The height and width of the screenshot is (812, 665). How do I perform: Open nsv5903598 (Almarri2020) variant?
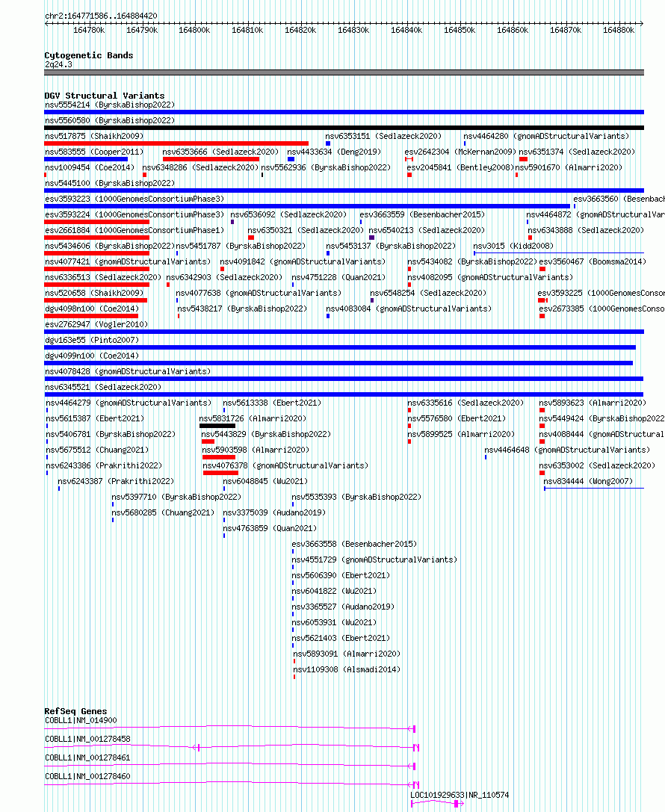(256, 450)
